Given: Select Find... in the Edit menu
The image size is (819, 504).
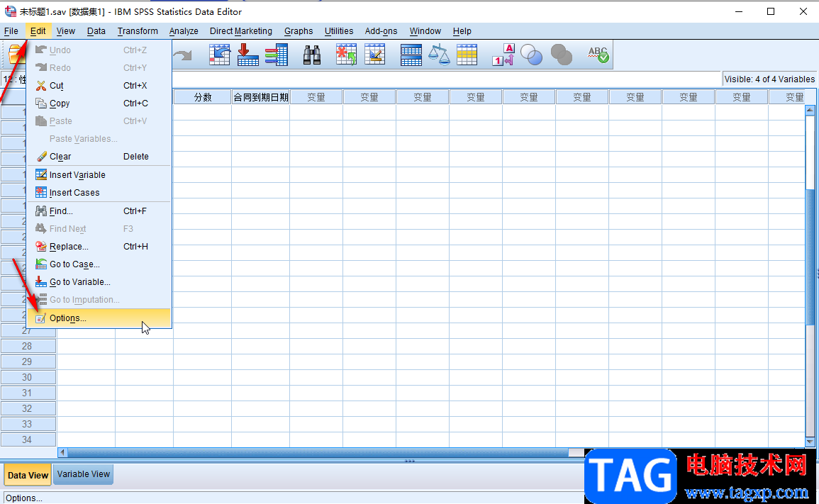Looking at the screenshot, I should point(99,211).
